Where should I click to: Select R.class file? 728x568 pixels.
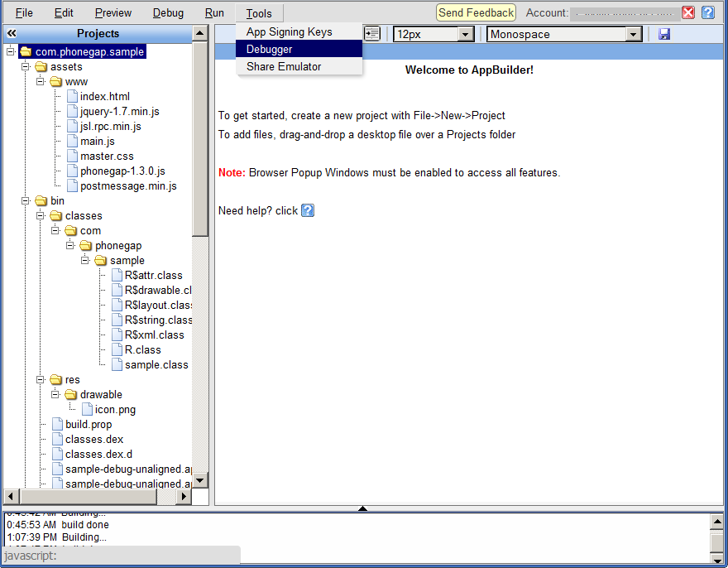(x=142, y=349)
